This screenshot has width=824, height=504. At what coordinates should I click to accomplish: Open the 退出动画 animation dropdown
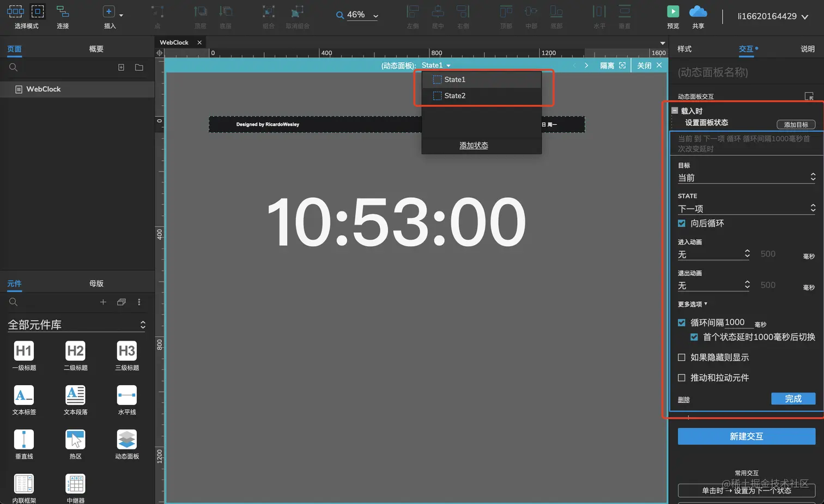(714, 286)
